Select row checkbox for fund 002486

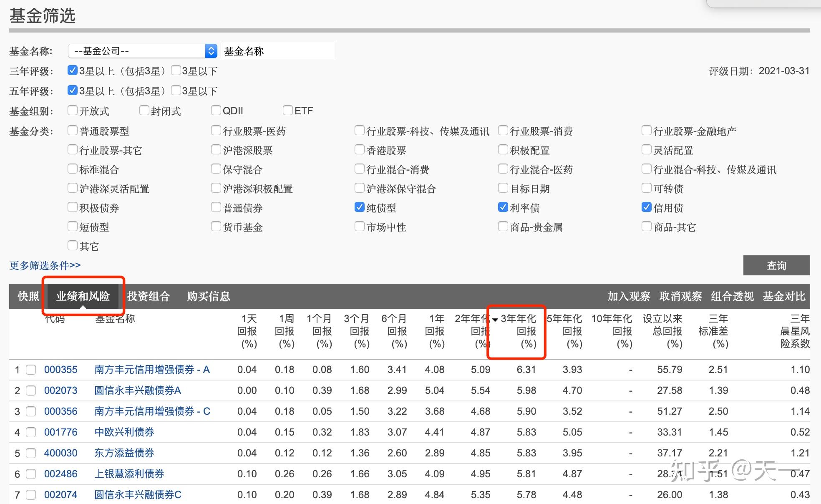coord(31,474)
